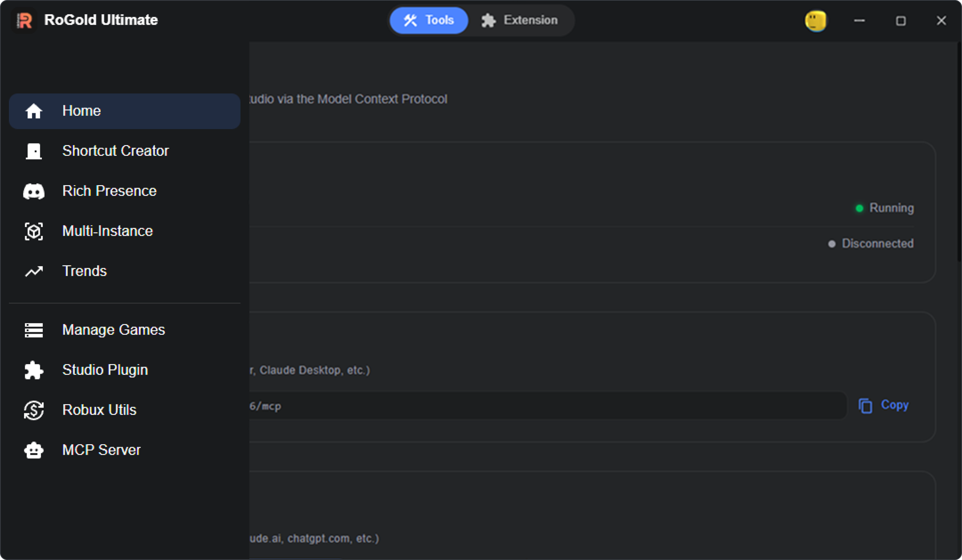
Task: Click the house Home icon
Action: tap(34, 111)
